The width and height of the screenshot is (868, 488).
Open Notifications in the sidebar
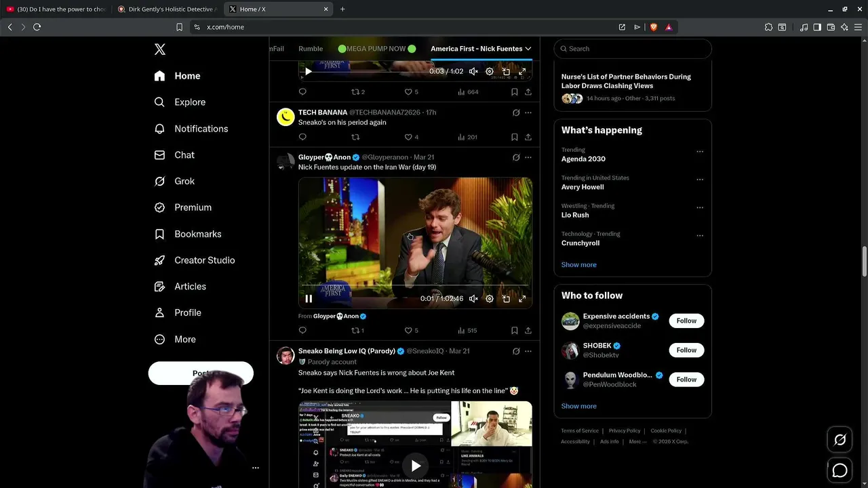pos(191,129)
